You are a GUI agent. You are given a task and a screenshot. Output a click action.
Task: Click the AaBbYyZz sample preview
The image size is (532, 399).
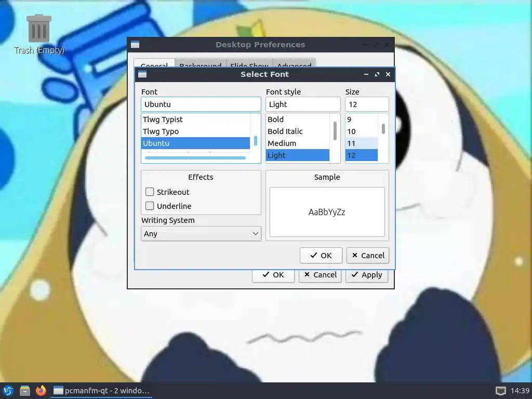tap(327, 212)
